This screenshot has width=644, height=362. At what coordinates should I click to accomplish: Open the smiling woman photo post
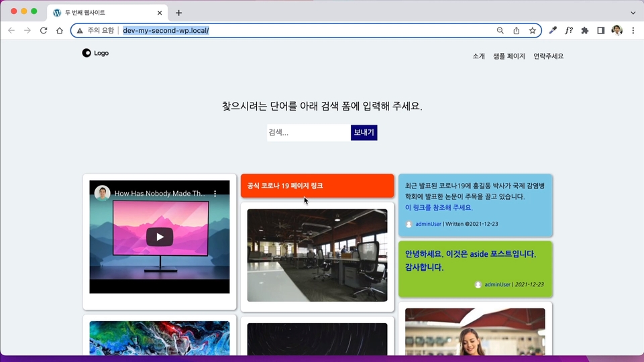[475, 332]
